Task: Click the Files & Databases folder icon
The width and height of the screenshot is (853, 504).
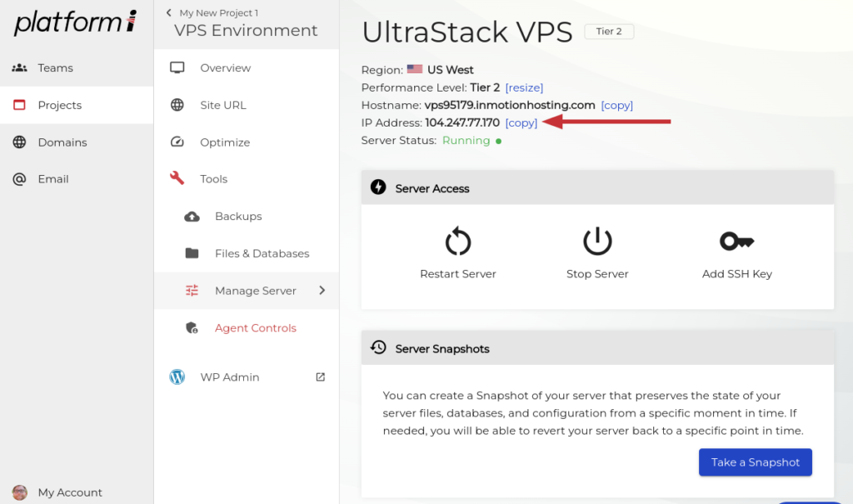Action: (x=192, y=253)
